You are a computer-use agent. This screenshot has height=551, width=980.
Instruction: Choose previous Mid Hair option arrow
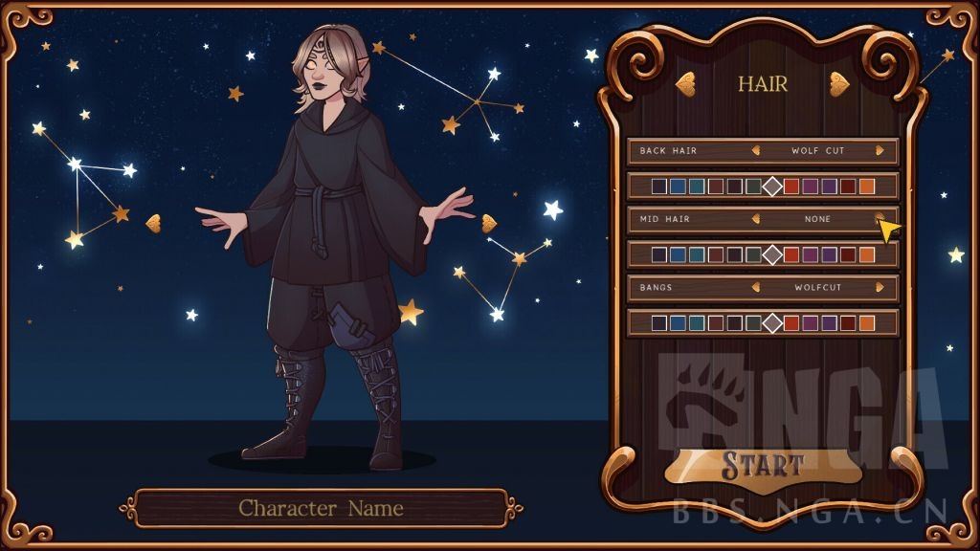coord(756,219)
